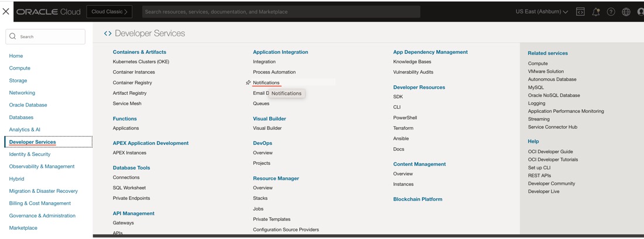Open the Notifications link

pos(266,82)
